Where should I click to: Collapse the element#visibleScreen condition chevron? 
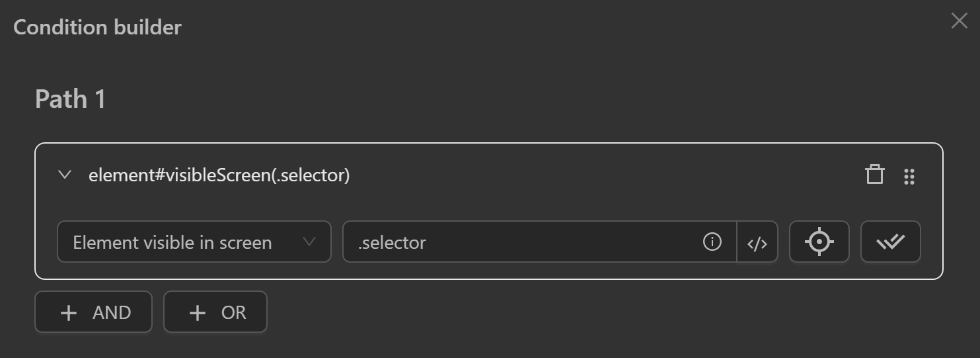point(65,175)
